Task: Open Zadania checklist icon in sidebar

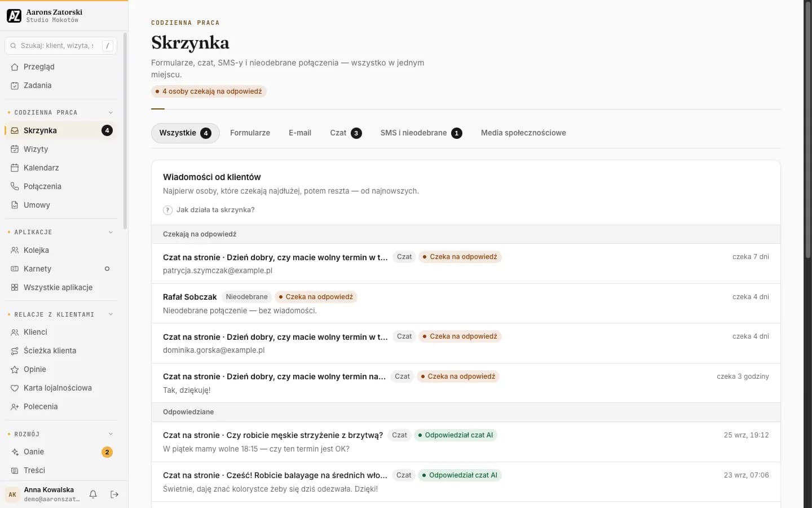Action: click(x=15, y=85)
